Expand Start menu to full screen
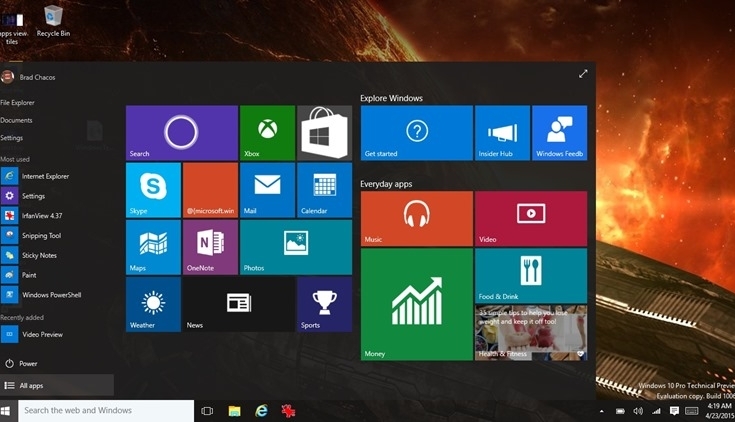Image resolution: width=735 pixels, height=422 pixels. 583,74
